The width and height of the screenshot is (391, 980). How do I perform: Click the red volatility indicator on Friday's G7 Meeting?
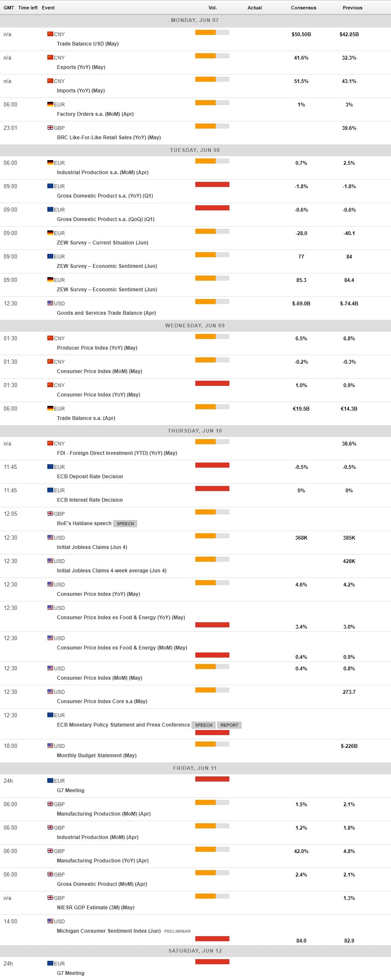pyautogui.click(x=212, y=779)
